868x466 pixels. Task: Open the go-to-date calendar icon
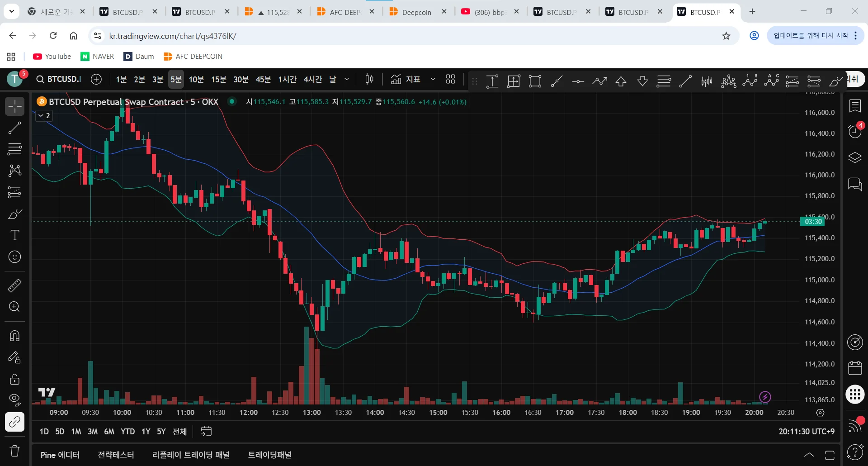206,431
